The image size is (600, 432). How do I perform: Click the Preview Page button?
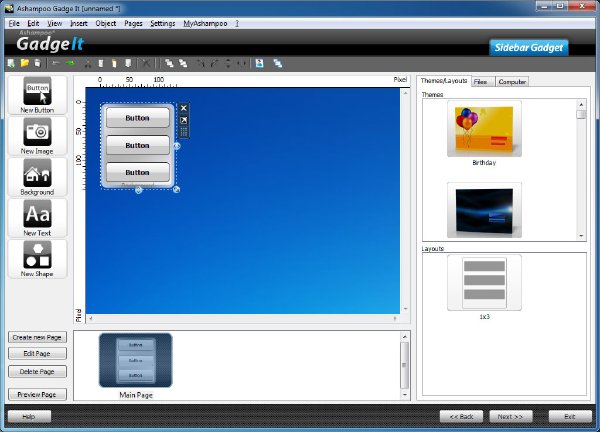pyautogui.click(x=37, y=394)
